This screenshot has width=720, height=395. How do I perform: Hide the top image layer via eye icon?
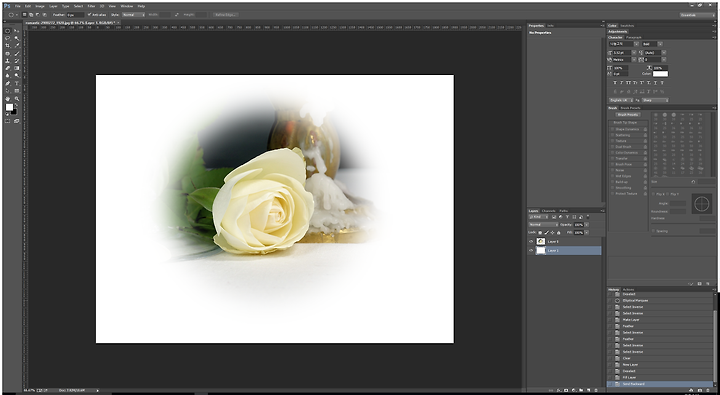[531, 242]
